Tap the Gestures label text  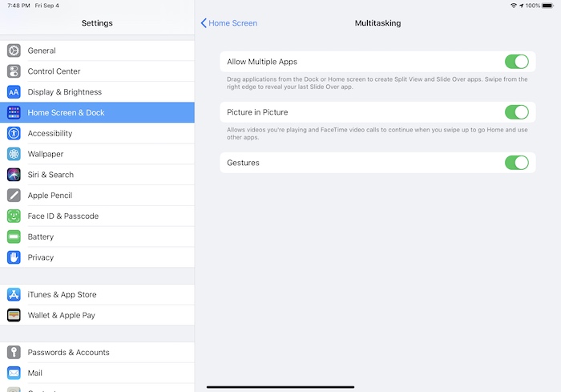243,163
